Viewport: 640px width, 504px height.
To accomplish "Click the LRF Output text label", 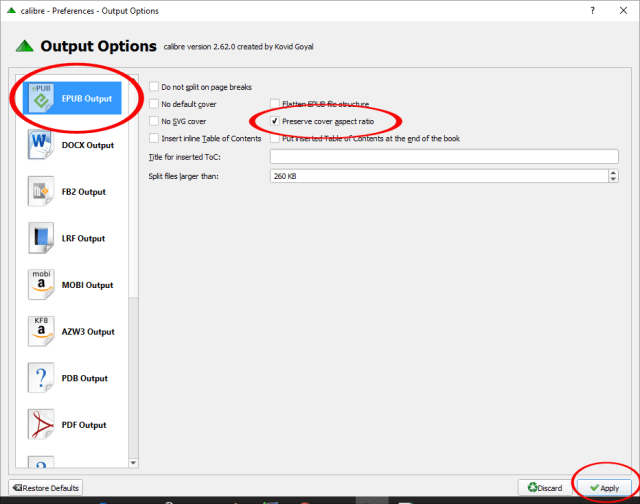I will 83,238.
